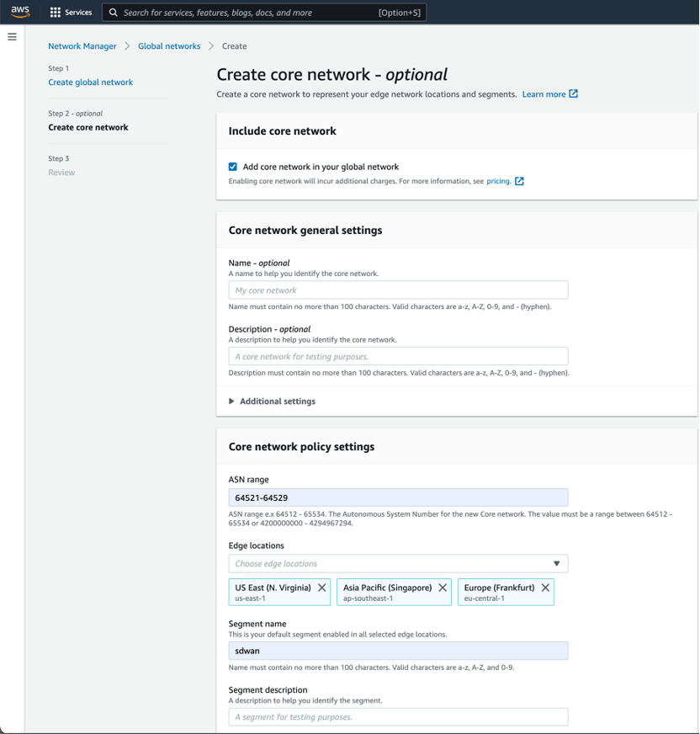The width and height of the screenshot is (700, 734).
Task: Open the Global networks breadcrumb link
Action: tap(169, 46)
